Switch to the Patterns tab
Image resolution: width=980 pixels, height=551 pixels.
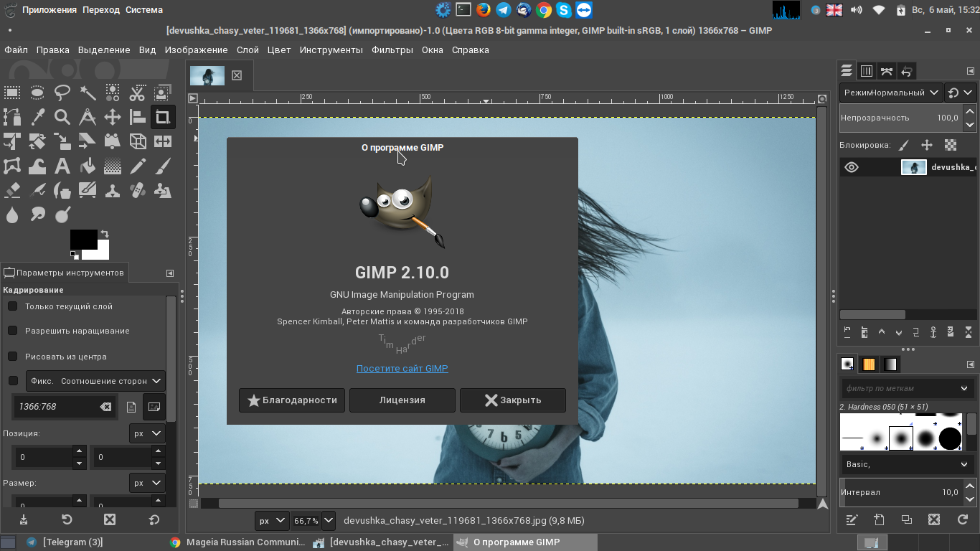869,364
